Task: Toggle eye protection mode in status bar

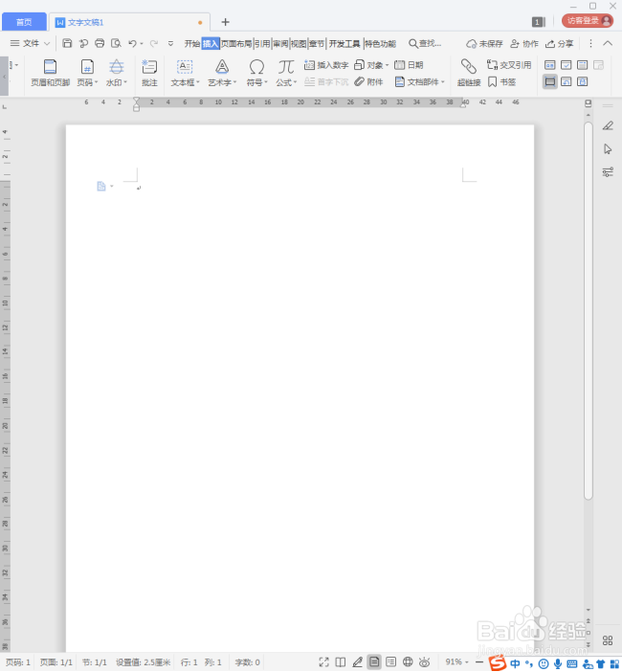Action: click(x=425, y=662)
